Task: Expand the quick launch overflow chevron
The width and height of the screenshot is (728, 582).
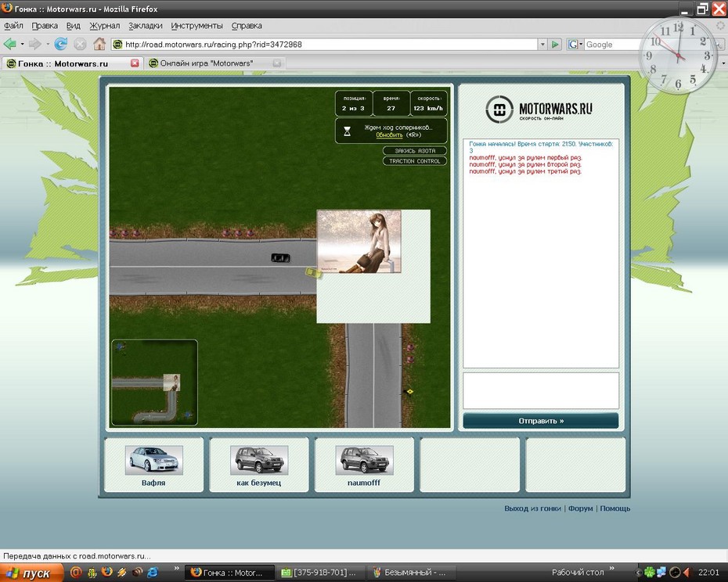Action: pyautogui.click(x=176, y=569)
